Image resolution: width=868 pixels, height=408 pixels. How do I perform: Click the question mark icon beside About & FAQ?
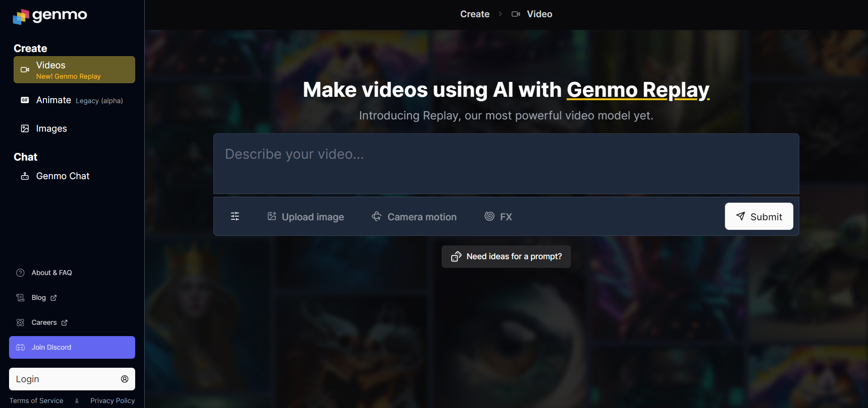[x=20, y=273]
